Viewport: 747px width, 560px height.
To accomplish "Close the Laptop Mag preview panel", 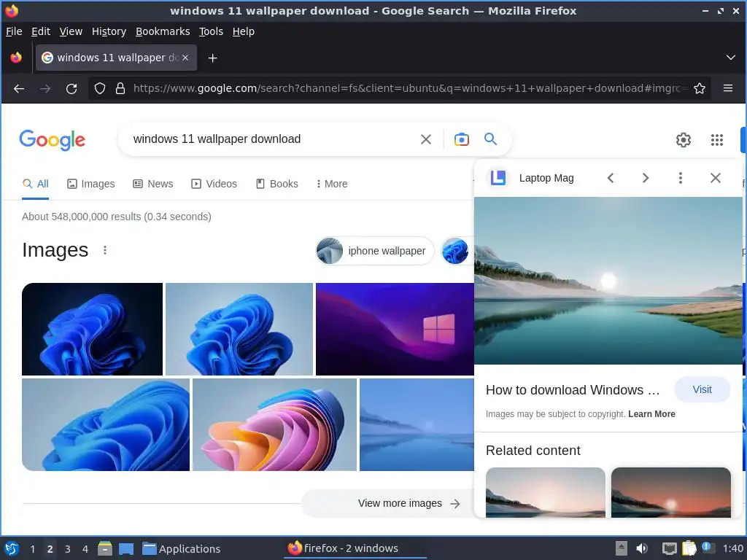I will 715,178.
